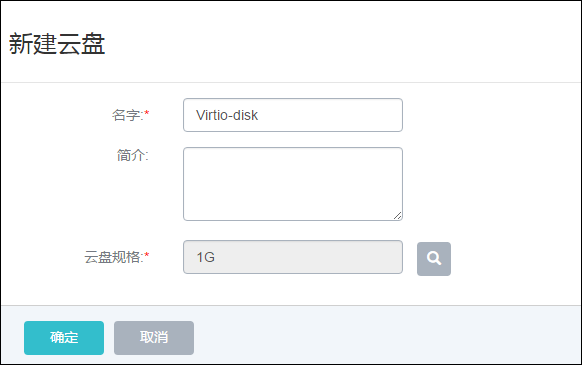Click the 新建云盘 dialog title

tap(57, 44)
